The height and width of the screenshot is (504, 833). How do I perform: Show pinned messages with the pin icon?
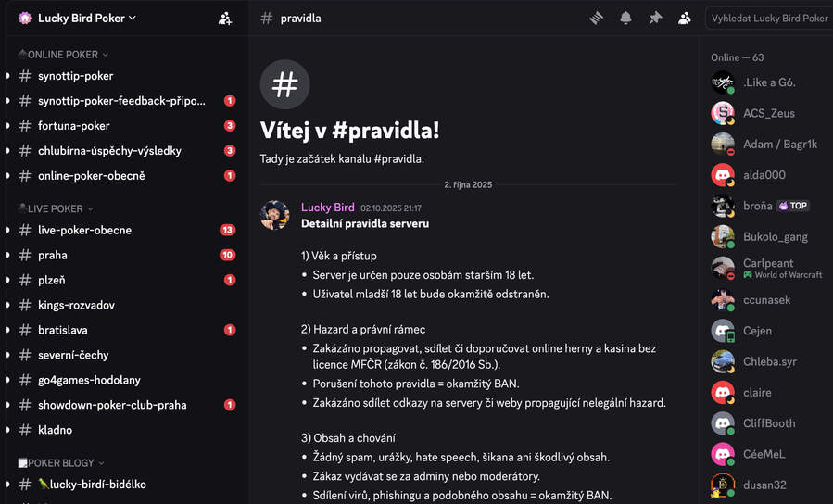click(x=655, y=18)
